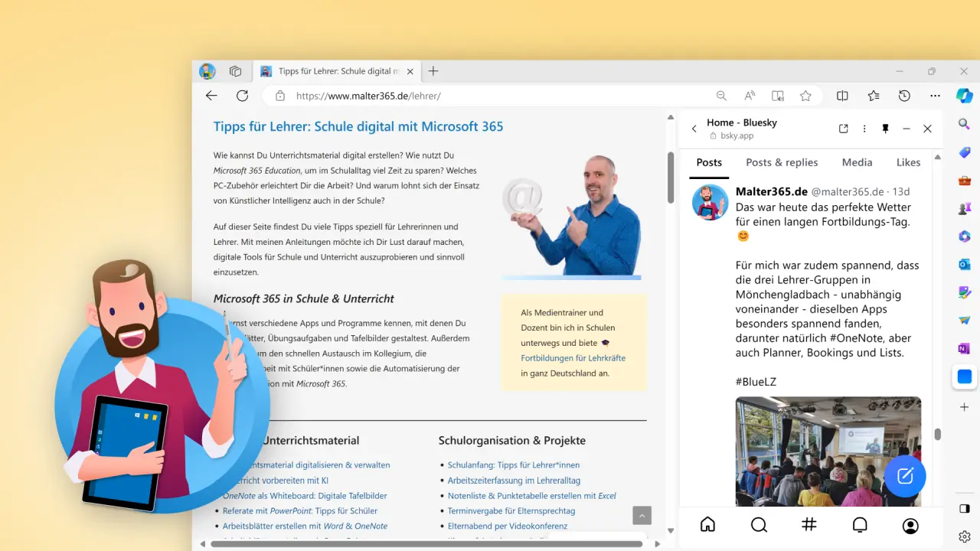Open the Bluesky panel in a new tab
Image resolution: width=980 pixels, height=551 pixels.
click(843, 129)
